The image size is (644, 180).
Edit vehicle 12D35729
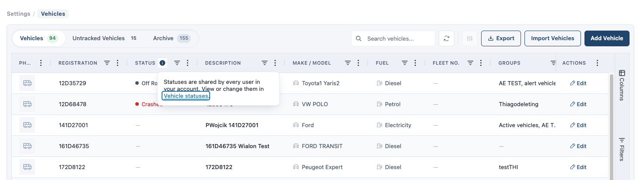pos(578,83)
